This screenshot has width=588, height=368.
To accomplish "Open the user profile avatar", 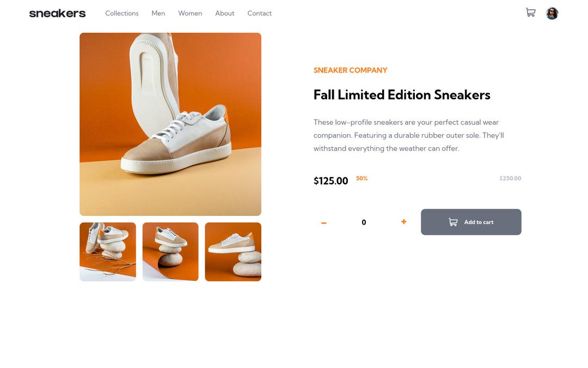I will [552, 13].
